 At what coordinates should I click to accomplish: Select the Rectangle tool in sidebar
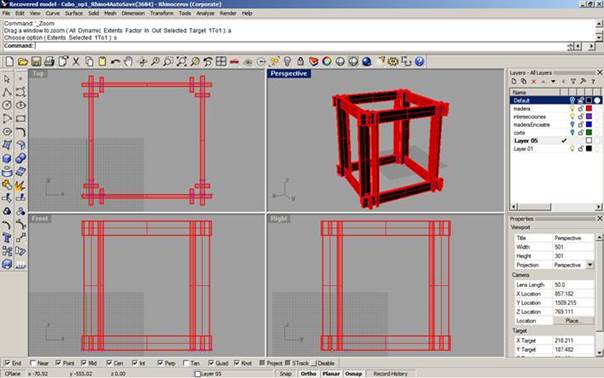pyautogui.click(x=20, y=118)
